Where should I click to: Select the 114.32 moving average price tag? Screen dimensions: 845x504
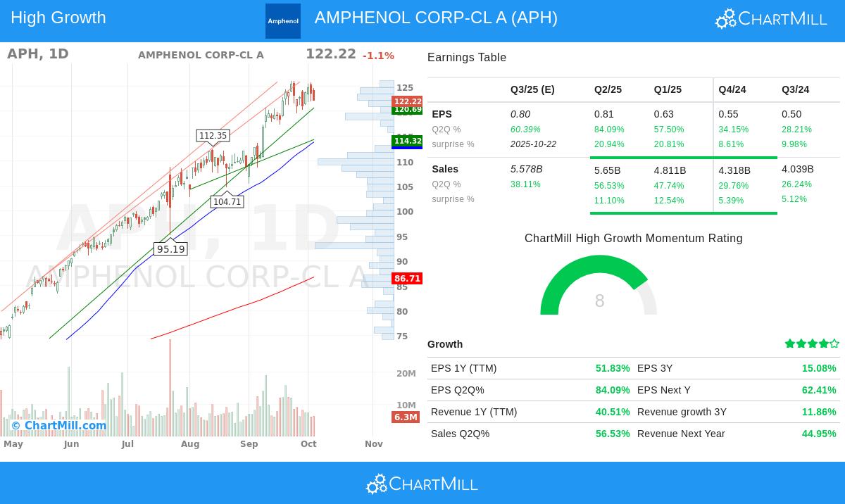[x=408, y=141]
